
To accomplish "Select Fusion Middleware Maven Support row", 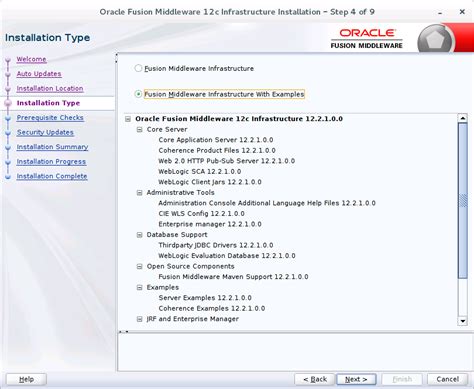I will point(233,277).
